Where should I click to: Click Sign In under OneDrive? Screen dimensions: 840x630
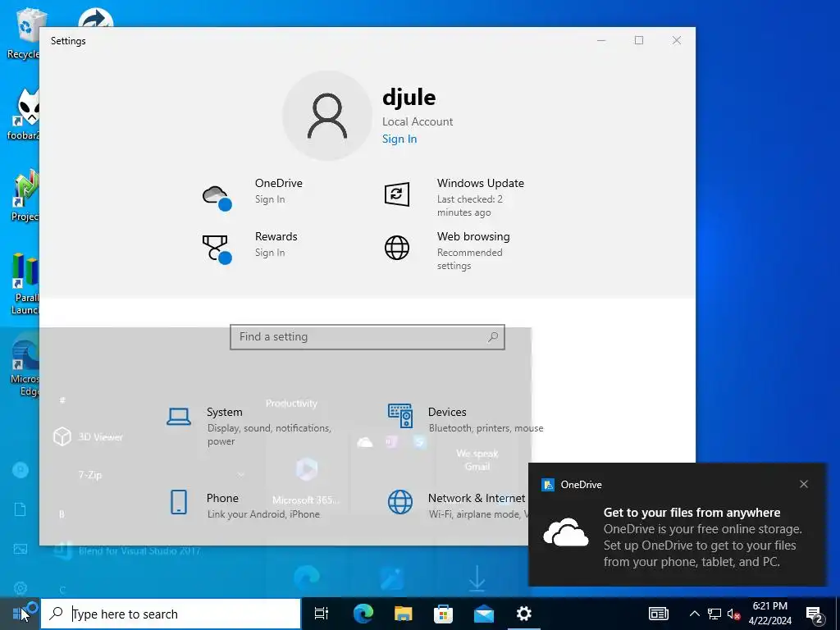[270, 199]
